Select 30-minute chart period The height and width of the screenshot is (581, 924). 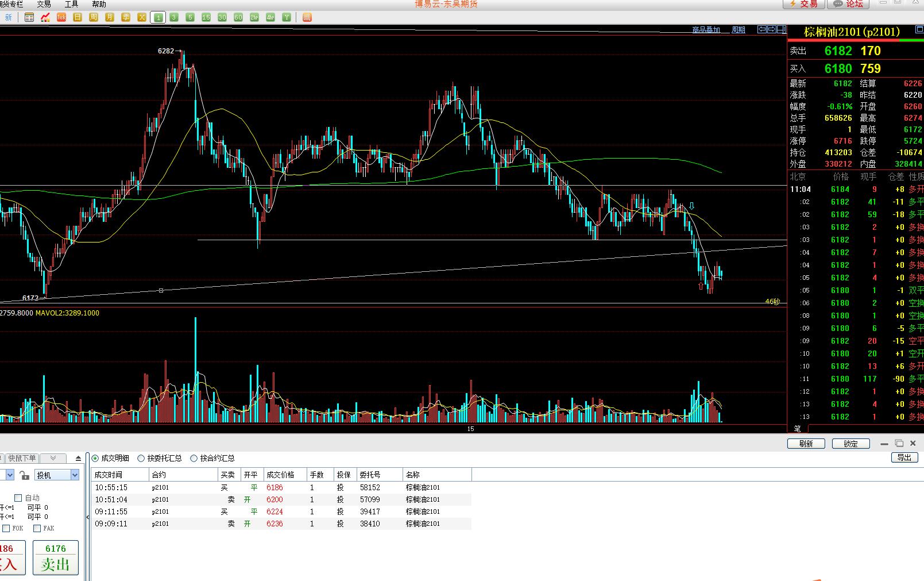coord(222,17)
